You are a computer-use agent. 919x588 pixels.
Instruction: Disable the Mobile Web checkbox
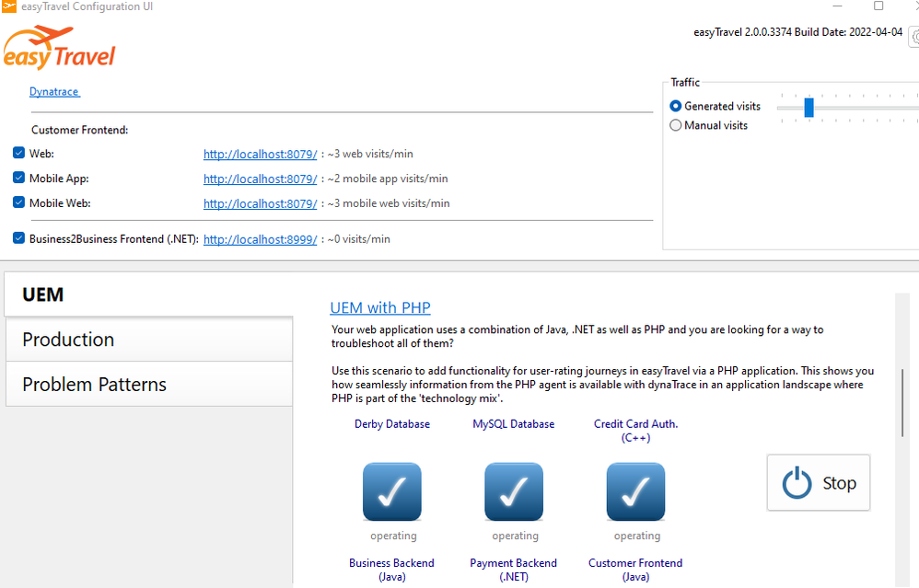coord(19,202)
